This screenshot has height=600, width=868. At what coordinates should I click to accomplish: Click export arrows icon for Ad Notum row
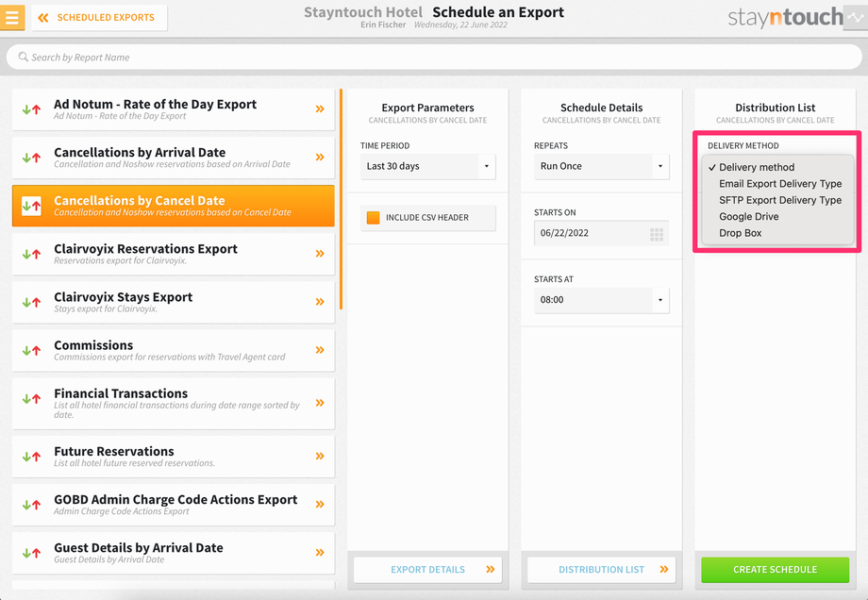point(31,109)
